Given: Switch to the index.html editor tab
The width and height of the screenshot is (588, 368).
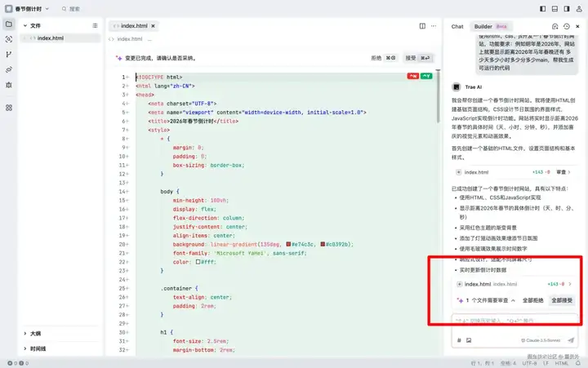Looking at the screenshot, I should point(134,26).
